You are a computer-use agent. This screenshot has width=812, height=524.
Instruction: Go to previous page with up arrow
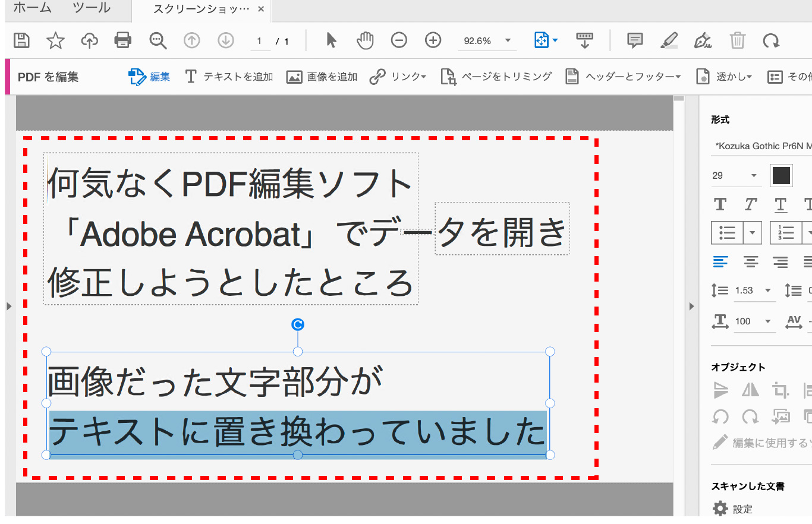click(191, 40)
